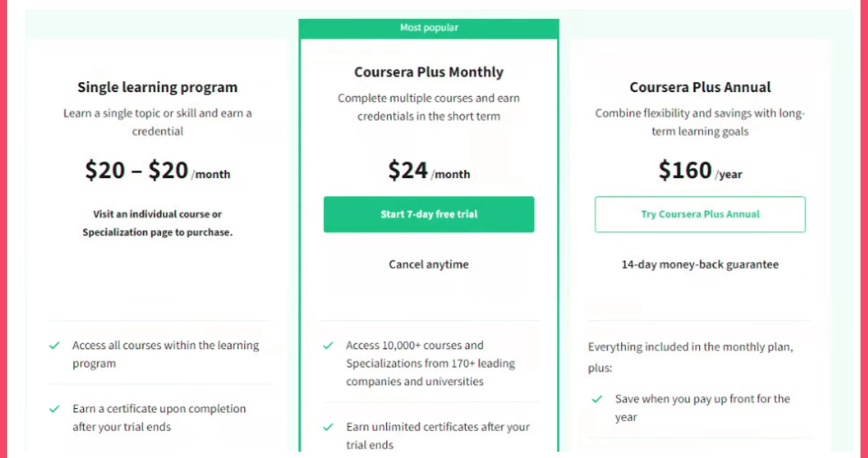Click checkmark next to "Earn a certificate upon completion"
The image size is (868, 458).
54,409
